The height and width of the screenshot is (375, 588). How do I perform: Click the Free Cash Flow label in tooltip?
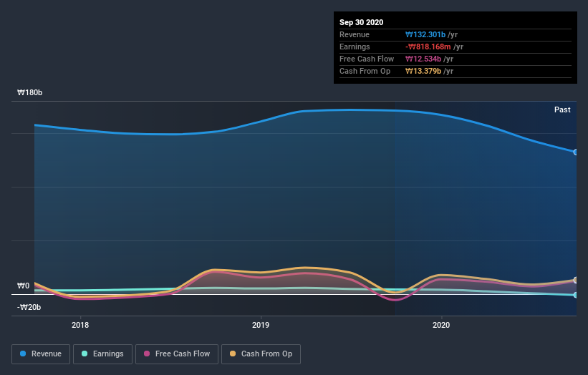coord(367,59)
